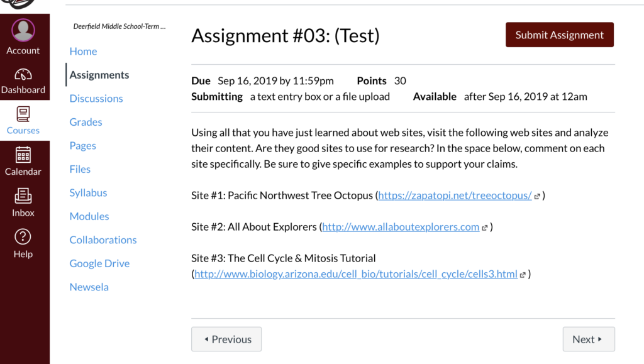The width and height of the screenshot is (644, 364).
Task: Click the Next button
Action: point(588,339)
